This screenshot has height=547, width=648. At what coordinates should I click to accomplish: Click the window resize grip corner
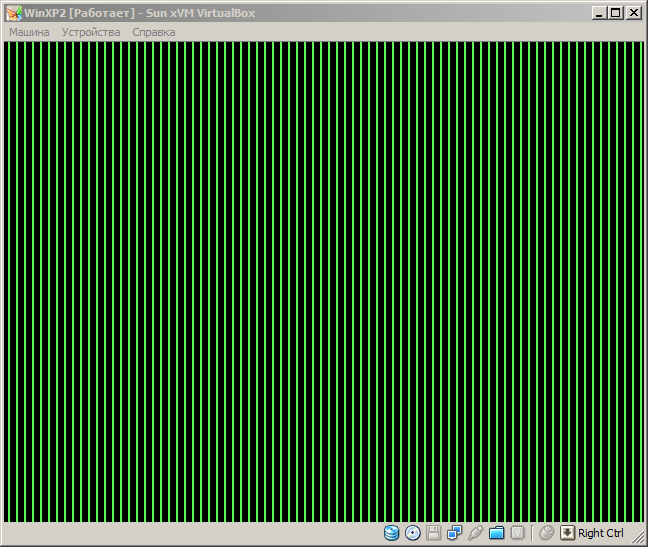click(639, 537)
